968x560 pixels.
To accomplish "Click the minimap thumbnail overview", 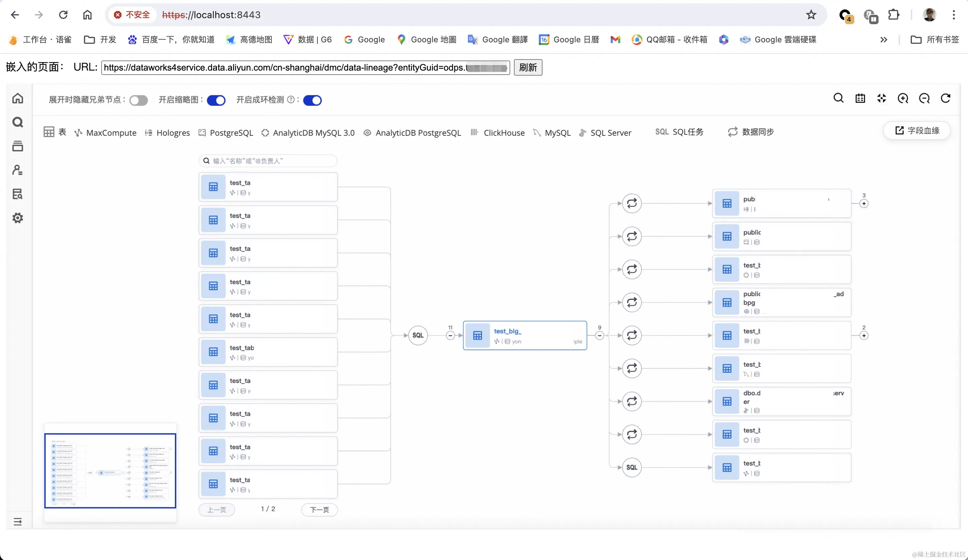I will (110, 471).
